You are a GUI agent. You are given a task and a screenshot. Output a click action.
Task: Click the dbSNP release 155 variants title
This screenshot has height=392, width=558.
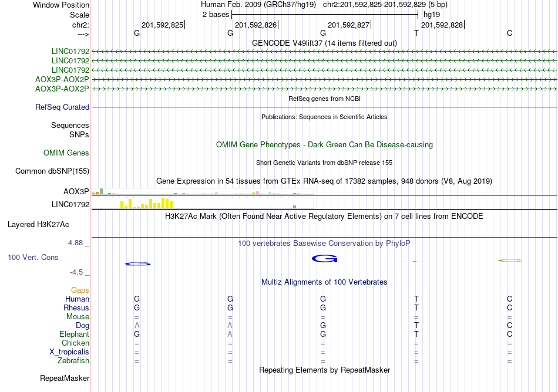coord(324,163)
